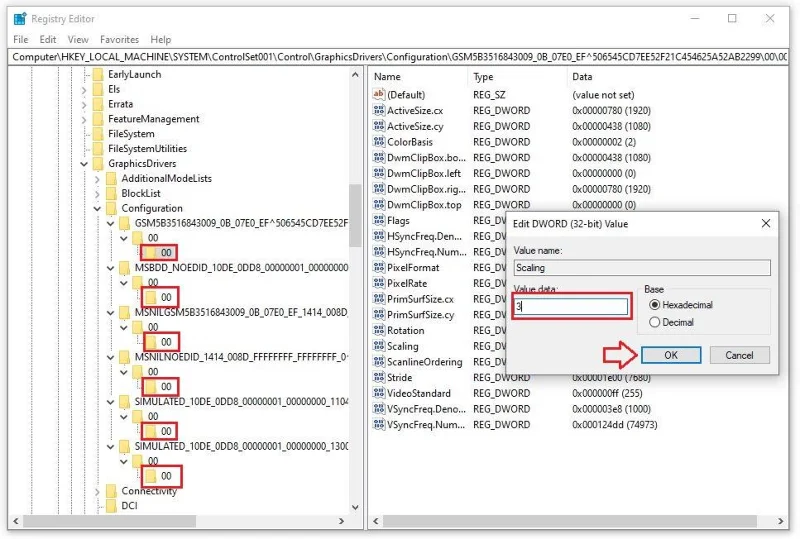Image resolution: width=800 pixels, height=539 pixels.
Task: Click the FeatureManagement folder icon
Action: point(98,119)
